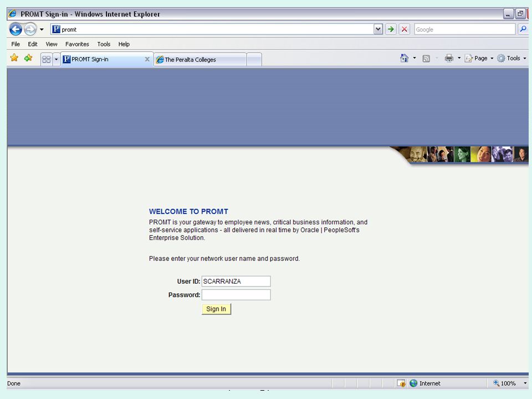Image resolution: width=532 pixels, height=399 pixels.
Task: Expand the address bar history dropdown
Action: pyautogui.click(x=378, y=29)
